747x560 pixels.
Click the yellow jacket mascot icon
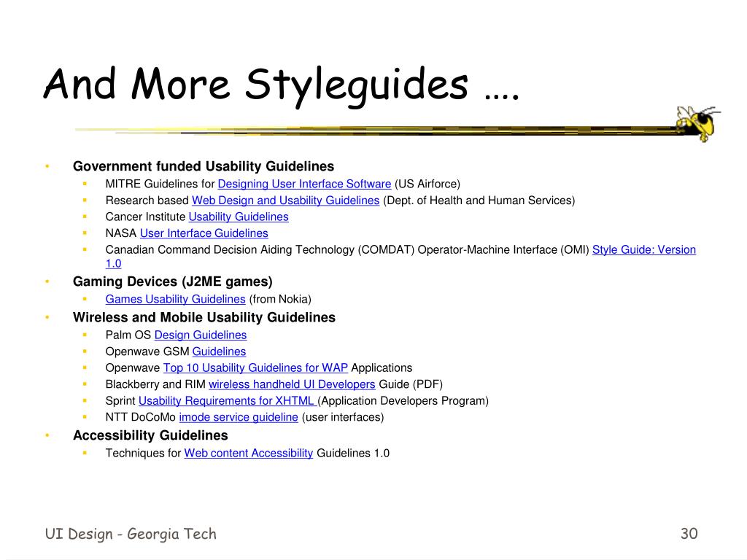[x=698, y=123]
